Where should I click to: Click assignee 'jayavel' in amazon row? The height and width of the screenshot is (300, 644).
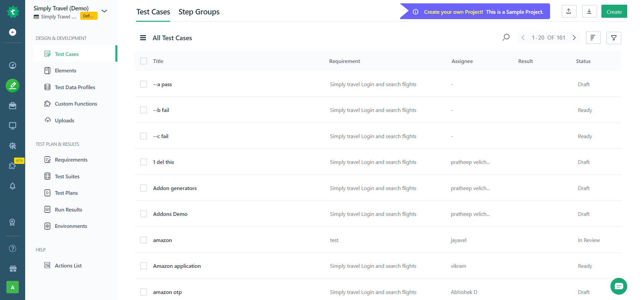(x=459, y=240)
